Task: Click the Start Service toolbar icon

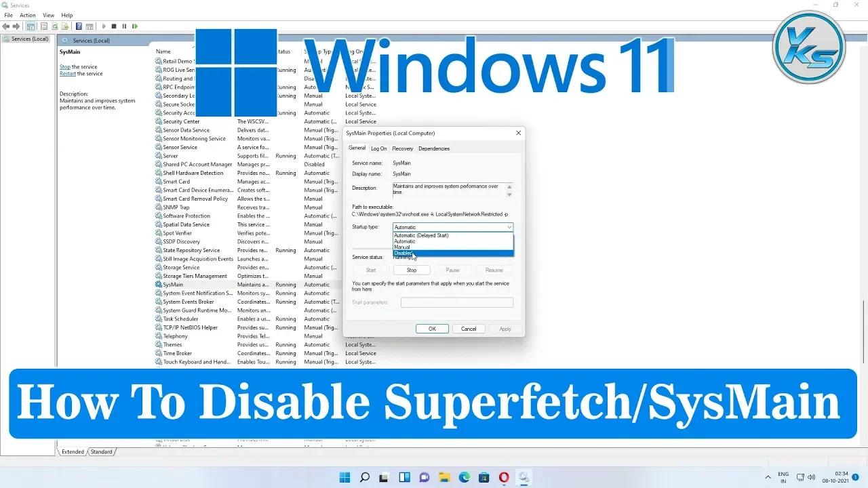Action: (104, 26)
